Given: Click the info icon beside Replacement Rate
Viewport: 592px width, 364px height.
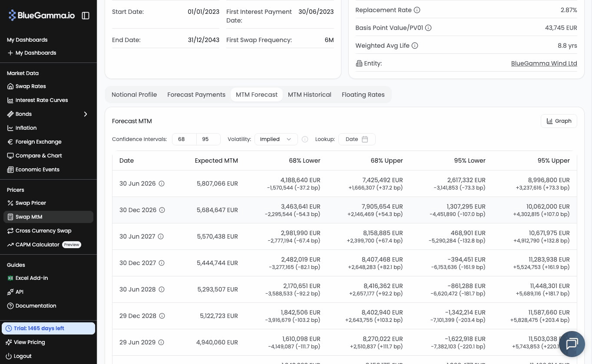Looking at the screenshot, I should [x=417, y=10].
